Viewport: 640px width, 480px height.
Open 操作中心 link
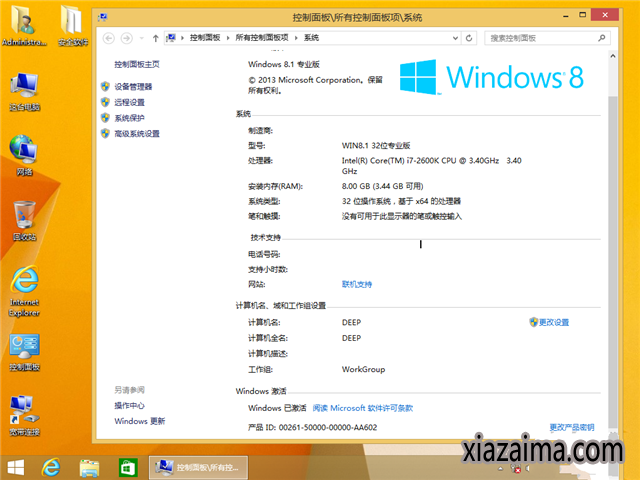point(129,406)
